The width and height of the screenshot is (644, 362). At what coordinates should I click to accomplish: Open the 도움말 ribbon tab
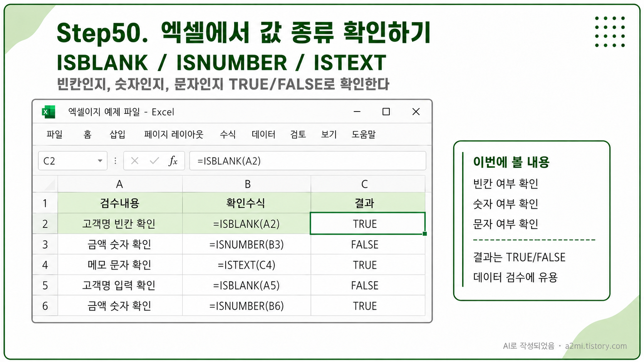364,134
